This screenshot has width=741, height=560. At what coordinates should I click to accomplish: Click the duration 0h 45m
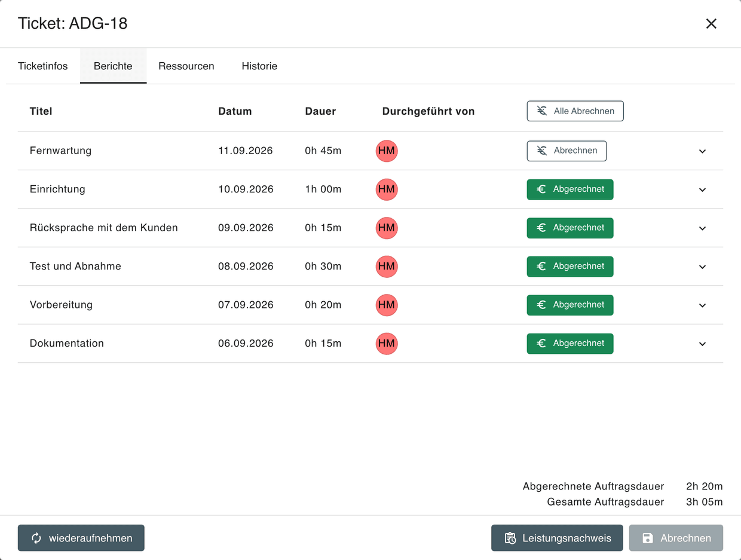tap(323, 151)
